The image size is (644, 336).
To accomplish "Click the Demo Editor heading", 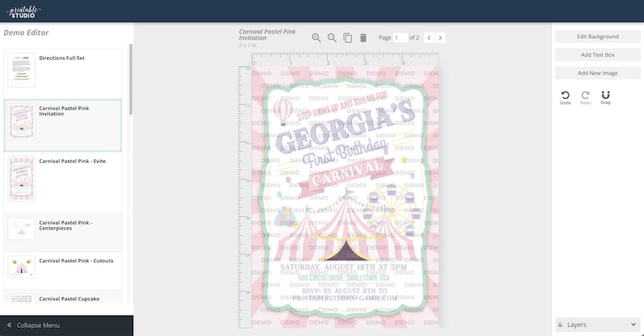I will 26,32.
